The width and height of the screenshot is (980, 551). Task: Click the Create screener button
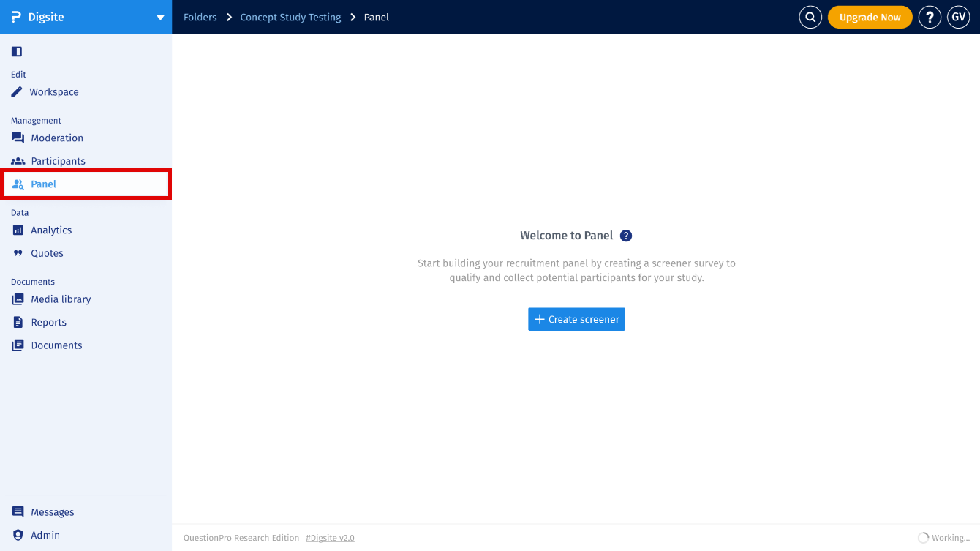point(576,319)
